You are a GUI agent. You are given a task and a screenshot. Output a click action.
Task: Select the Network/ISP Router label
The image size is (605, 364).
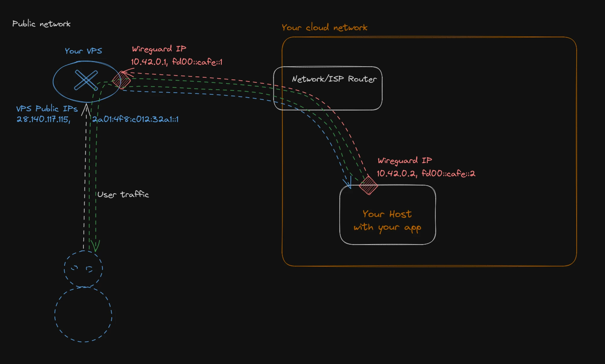tap(334, 79)
